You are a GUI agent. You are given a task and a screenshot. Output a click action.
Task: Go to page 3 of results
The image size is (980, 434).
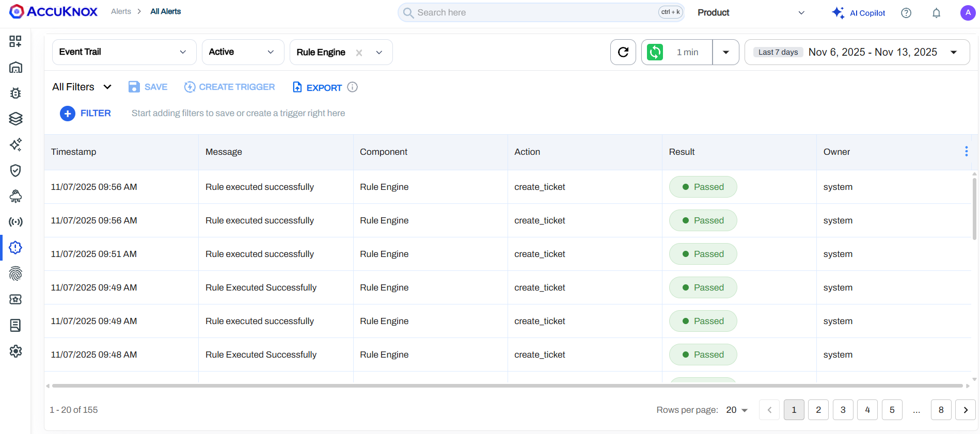click(843, 410)
